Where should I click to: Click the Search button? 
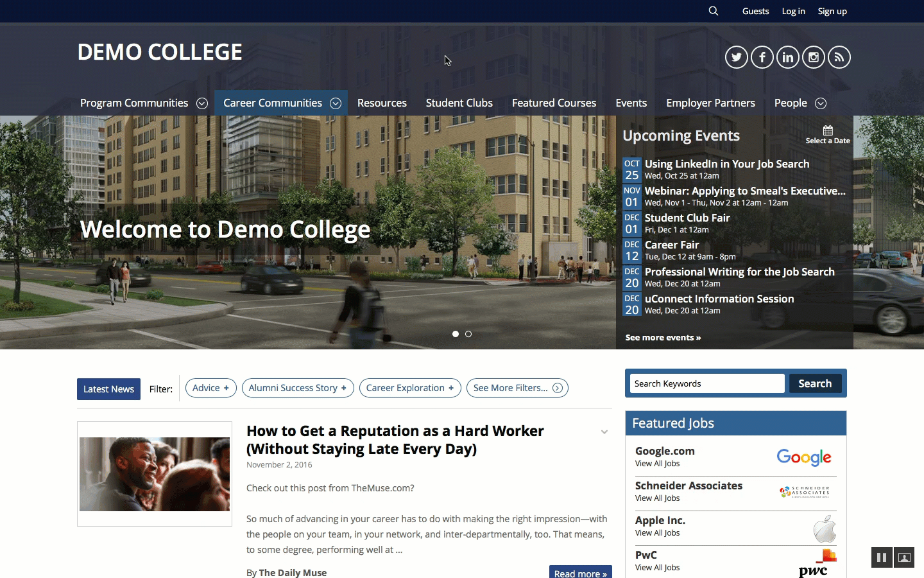[x=814, y=383]
